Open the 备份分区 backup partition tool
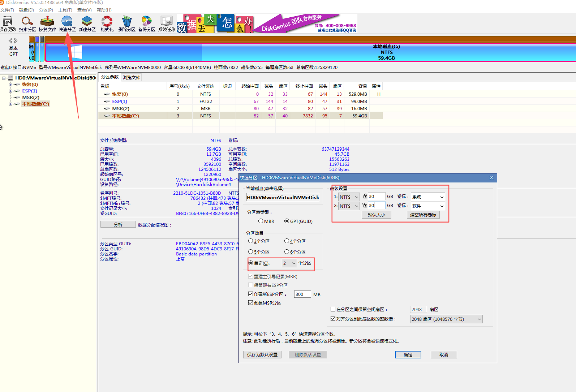The width and height of the screenshot is (576, 392). tap(146, 23)
